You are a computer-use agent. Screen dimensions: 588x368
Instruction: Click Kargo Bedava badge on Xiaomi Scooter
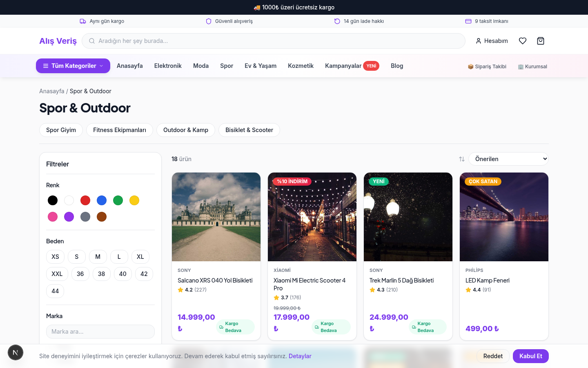[331, 327]
